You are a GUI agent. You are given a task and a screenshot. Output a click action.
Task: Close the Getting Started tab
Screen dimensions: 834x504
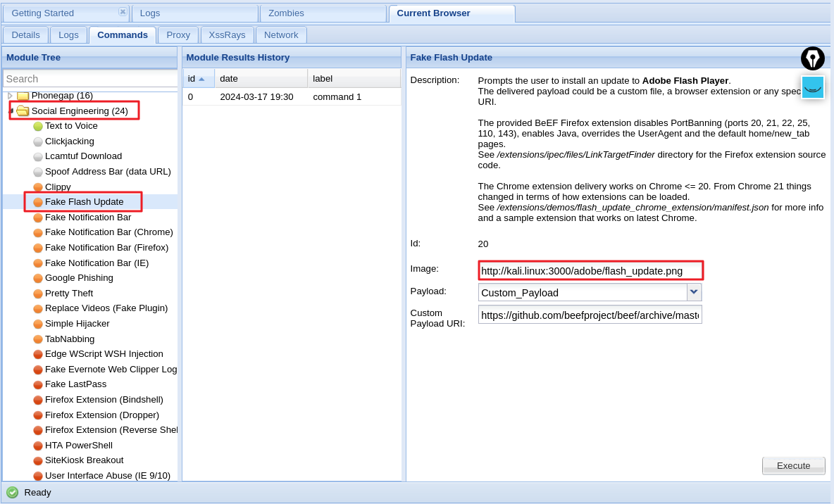(x=123, y=12)
